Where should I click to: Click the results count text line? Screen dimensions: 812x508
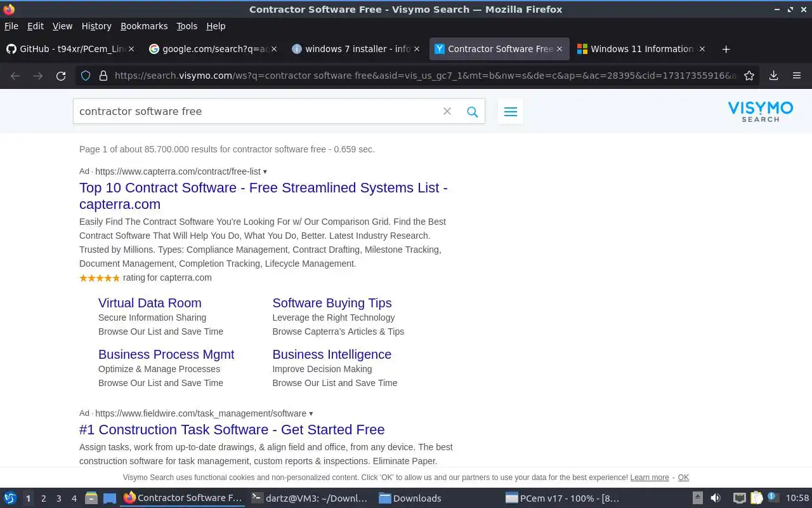point(227,149)
